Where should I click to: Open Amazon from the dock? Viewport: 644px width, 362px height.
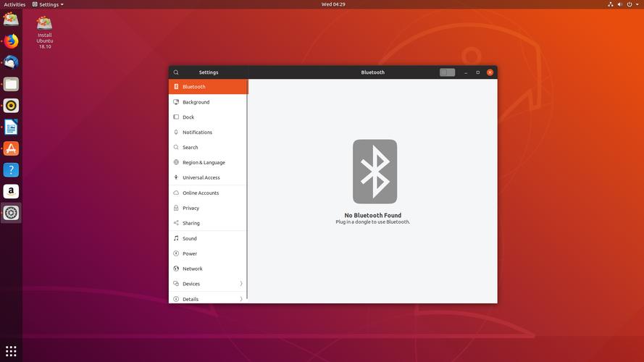[11, 191]
